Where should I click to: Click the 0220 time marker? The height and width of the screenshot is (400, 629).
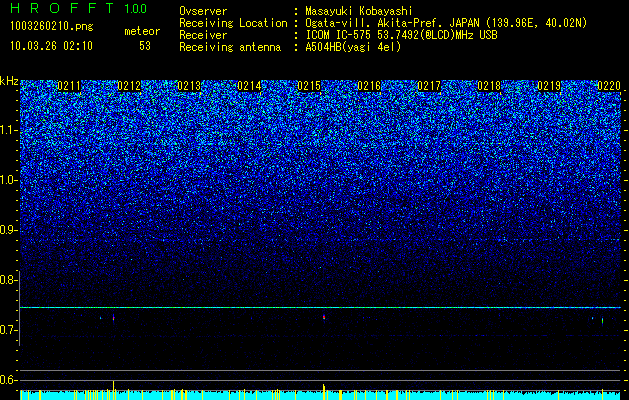(609, 86)
